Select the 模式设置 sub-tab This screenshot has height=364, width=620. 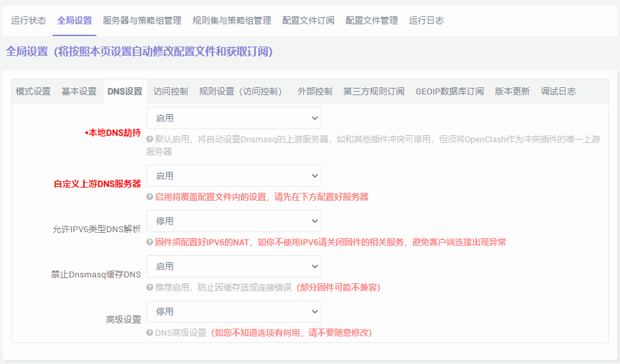[33, 91]
